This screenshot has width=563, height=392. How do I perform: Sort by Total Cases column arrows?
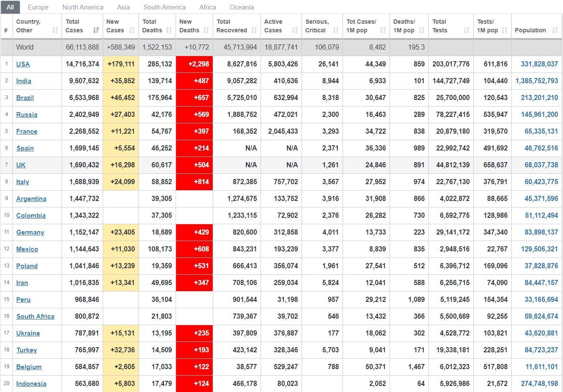coord(96,30)
